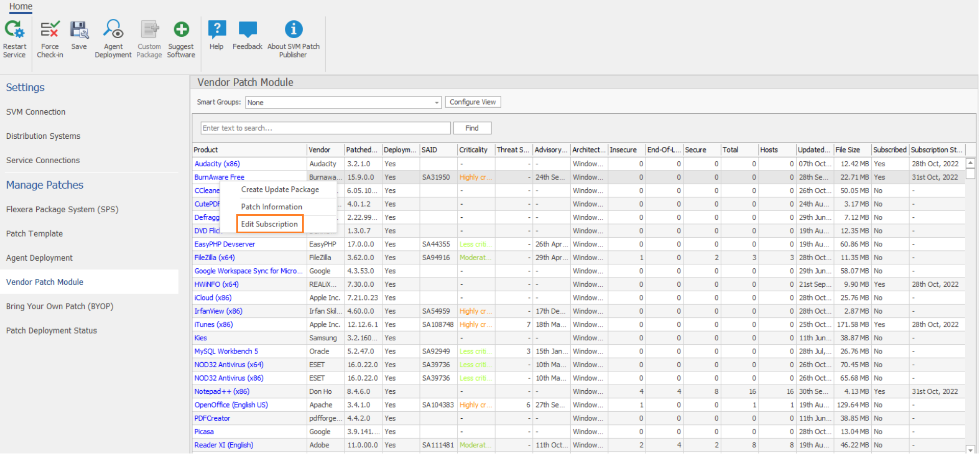
Task: Sort by Secure column header
Action: pyautogui.click(x=702, y=150)
